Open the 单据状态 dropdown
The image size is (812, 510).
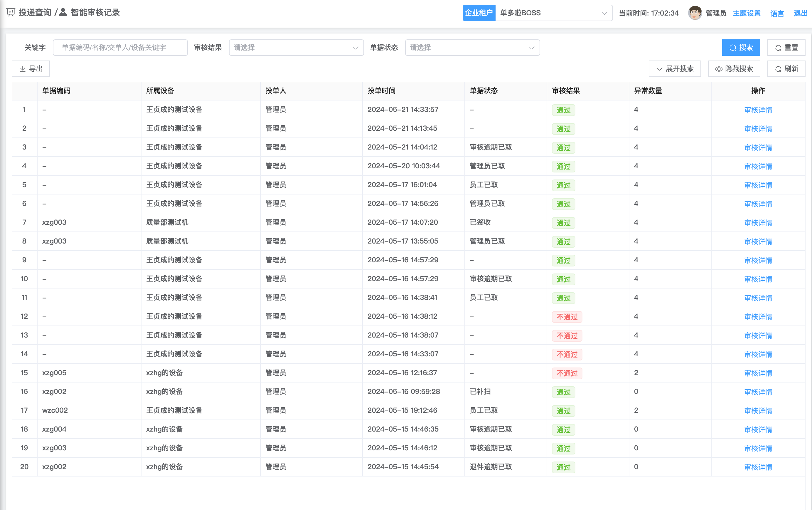472,48
